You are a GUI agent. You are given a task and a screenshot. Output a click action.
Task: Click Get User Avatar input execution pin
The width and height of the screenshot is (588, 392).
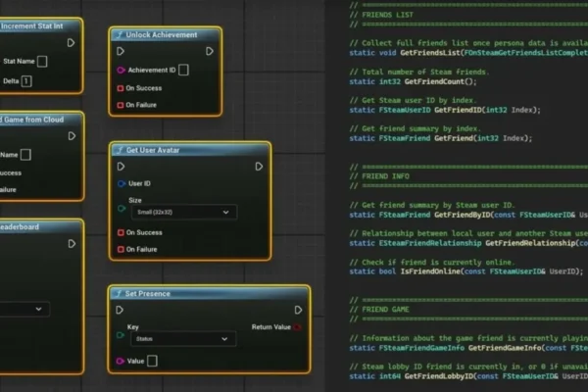121,167
